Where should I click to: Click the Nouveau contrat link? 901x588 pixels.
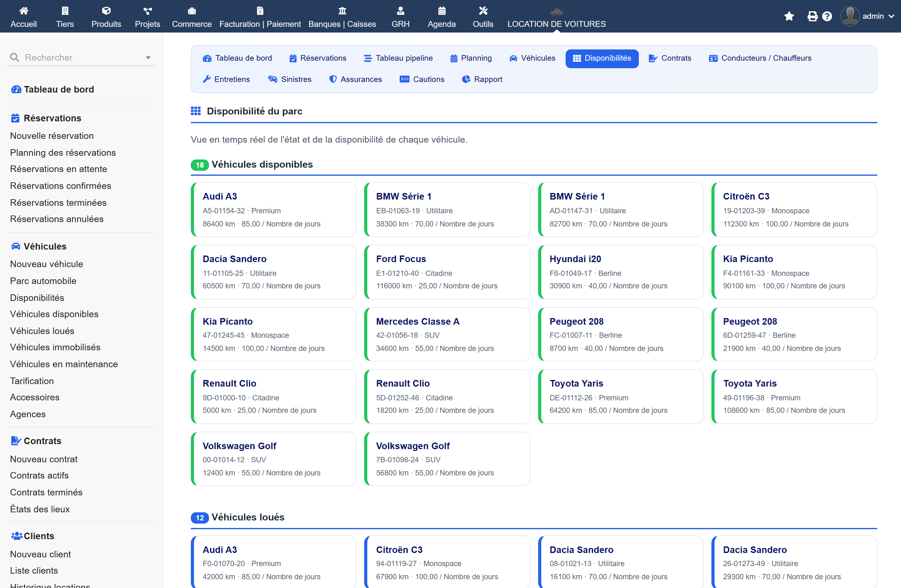44,459
